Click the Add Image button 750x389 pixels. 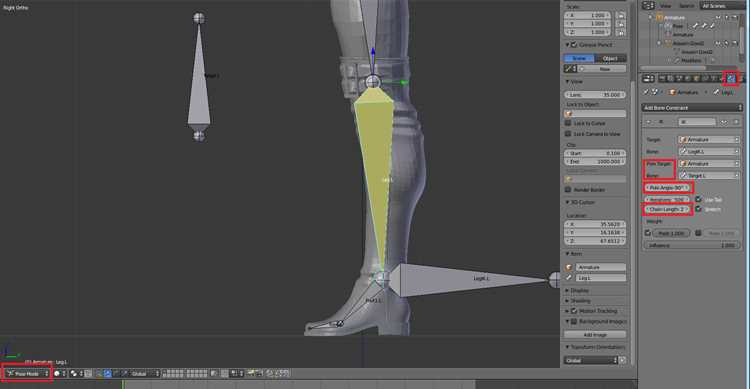point(595,335)
